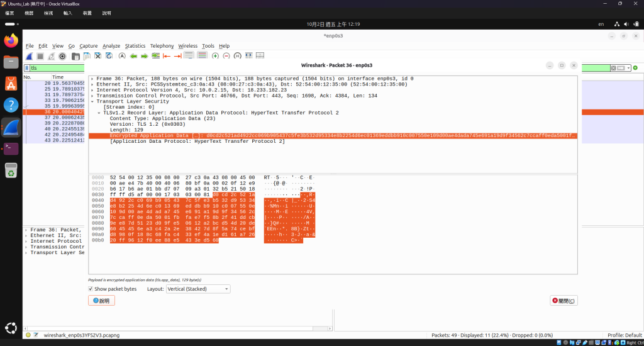The height and width of the screenshot is (346, 644).
Task: Zoom out main window text
Action: (226, 56)
